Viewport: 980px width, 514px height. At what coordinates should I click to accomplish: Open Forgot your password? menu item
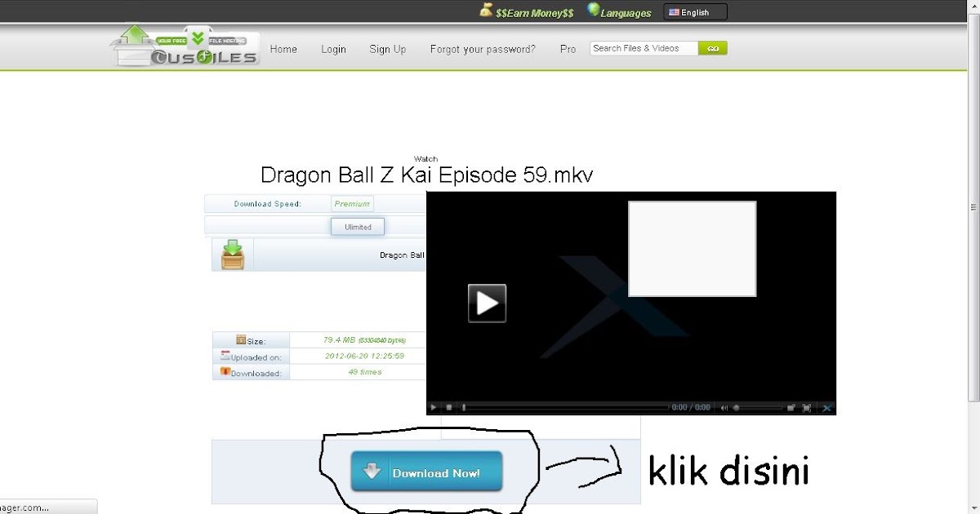click(x=483, y=49)
